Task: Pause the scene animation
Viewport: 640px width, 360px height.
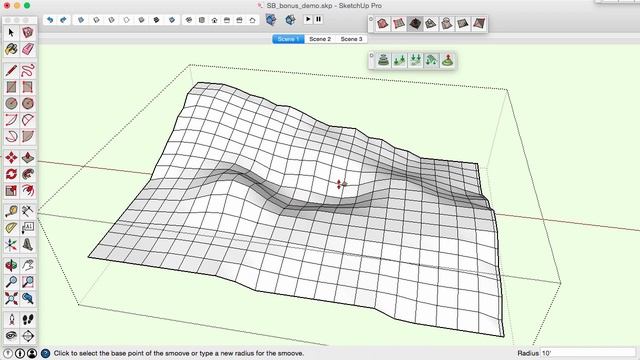Action: (318, 19)
